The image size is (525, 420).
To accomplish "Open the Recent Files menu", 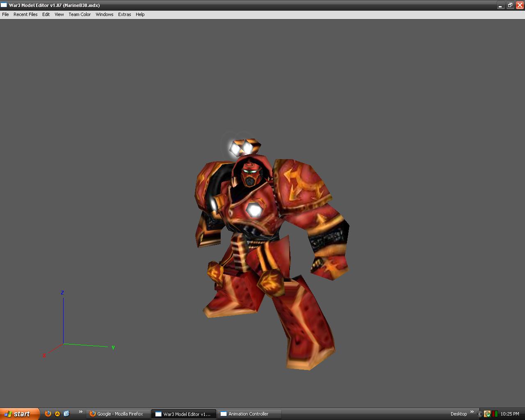I will click(25, 14).
